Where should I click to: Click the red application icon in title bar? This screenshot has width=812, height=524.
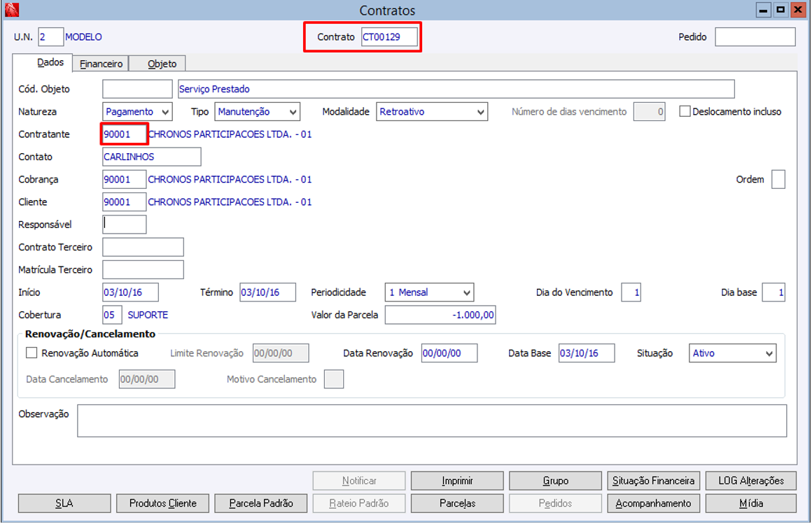point(11,9)
